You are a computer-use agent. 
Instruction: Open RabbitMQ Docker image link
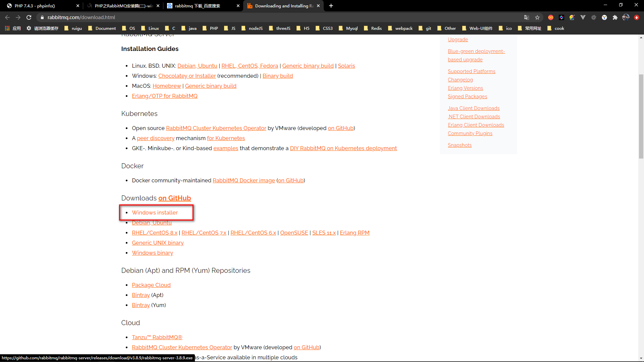(x=244, y=180)
